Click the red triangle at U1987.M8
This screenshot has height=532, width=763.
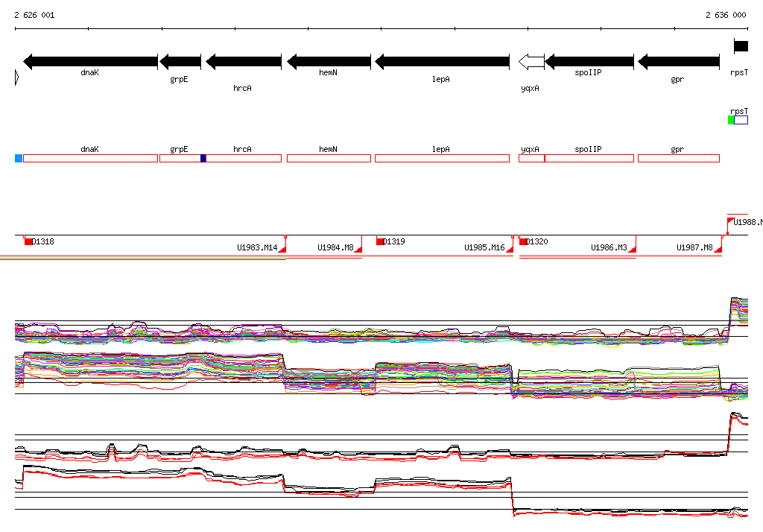coord(718,249)
